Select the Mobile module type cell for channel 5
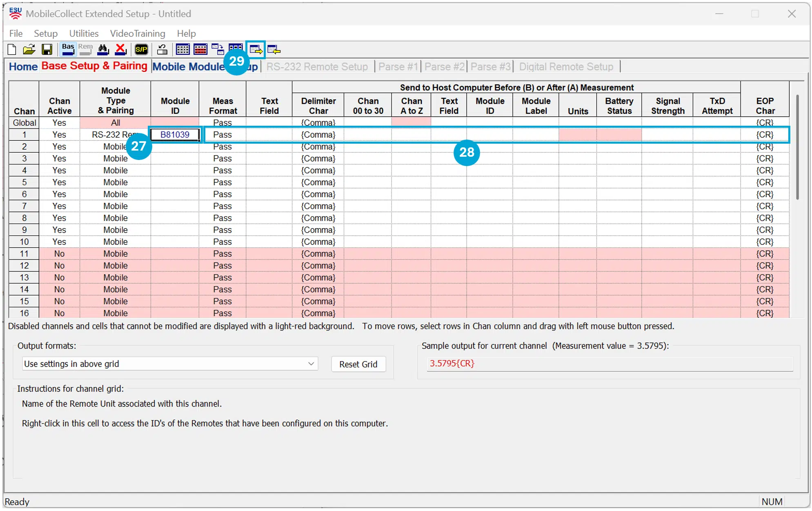This screenshot has height=511, width=812. [x=116, y=182]
